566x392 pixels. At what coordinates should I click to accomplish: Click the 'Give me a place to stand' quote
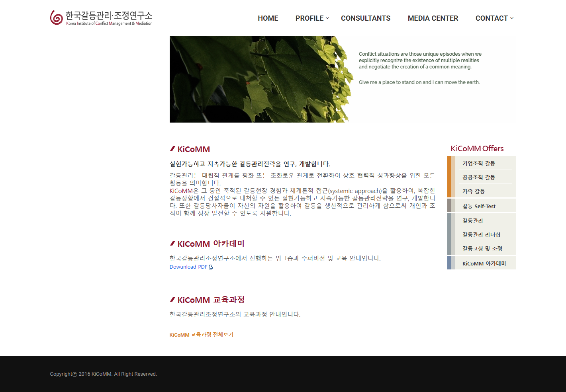419,82
